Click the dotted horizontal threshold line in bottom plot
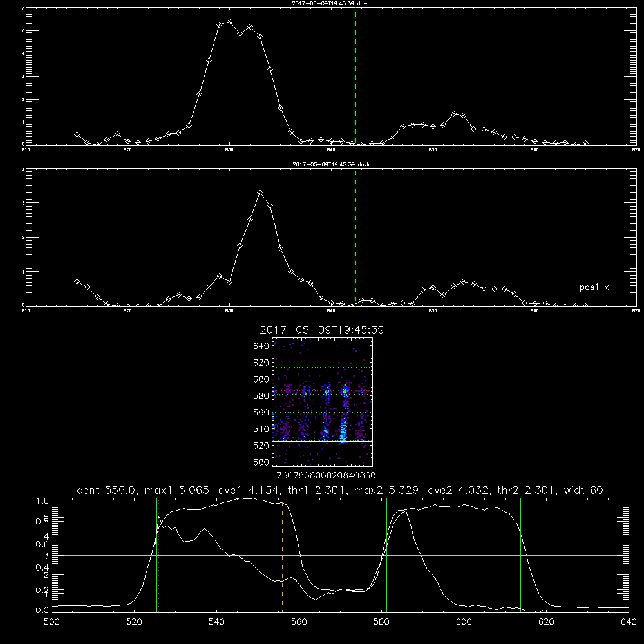 point(340,569)
